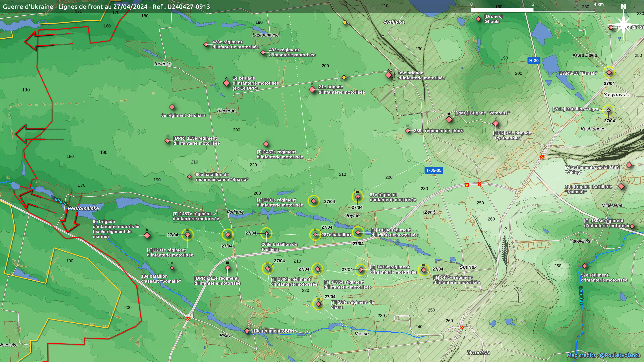The width and height of the screenshot is (644, 362).
Task: Select the 239e régiment de chars marker
Action: pyautogui.click(x=408, y=131)
